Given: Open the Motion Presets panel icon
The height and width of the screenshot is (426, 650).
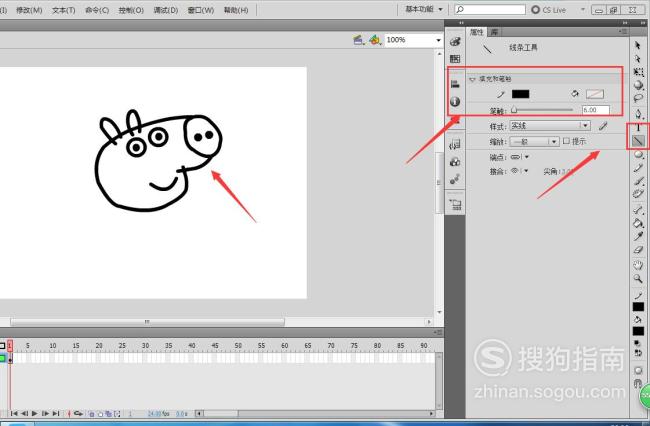Looking at the screenshot, I should pyautogui.click(x=455, y=179).
